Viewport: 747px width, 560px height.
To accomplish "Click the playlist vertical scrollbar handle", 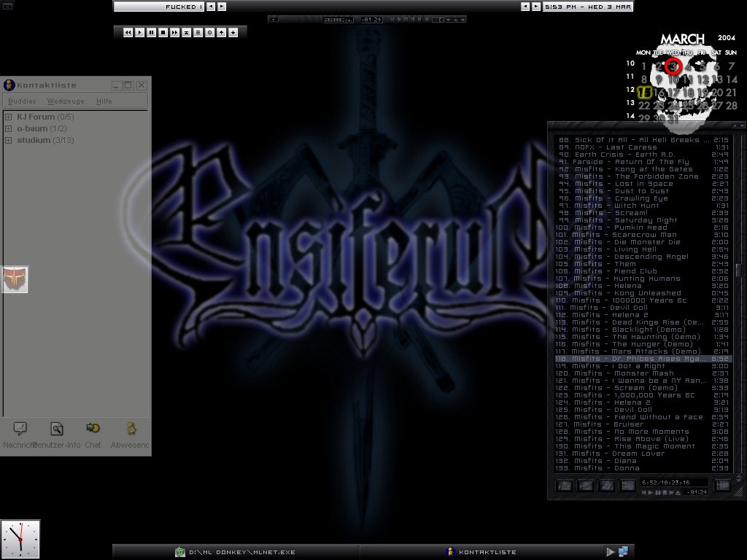I will click(x=738, y=270).
